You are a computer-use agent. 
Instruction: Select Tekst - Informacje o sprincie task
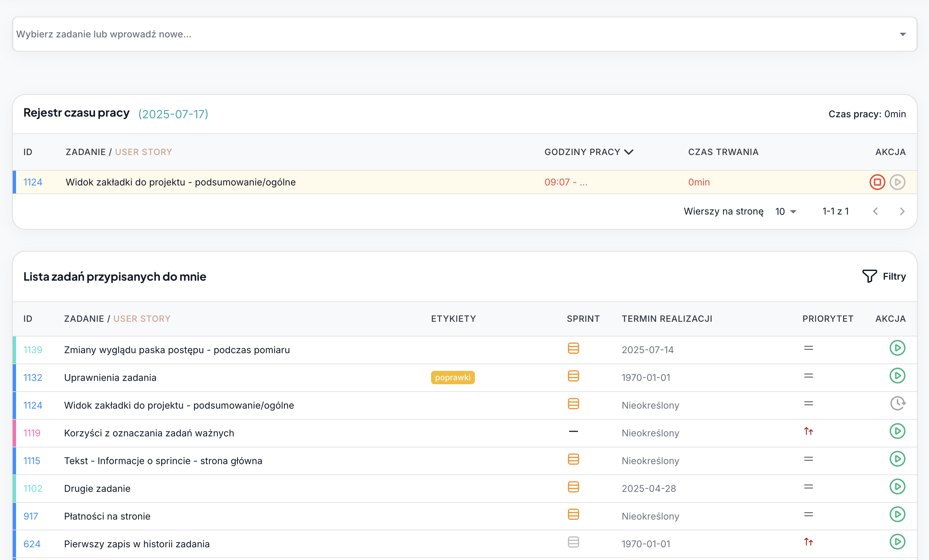point(163,461)
